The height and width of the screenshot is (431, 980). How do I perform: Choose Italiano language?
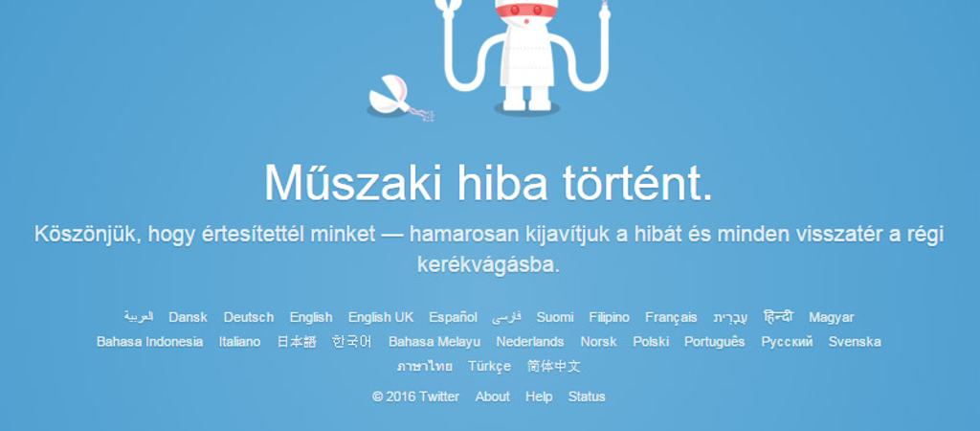click(x=240, y=342)
